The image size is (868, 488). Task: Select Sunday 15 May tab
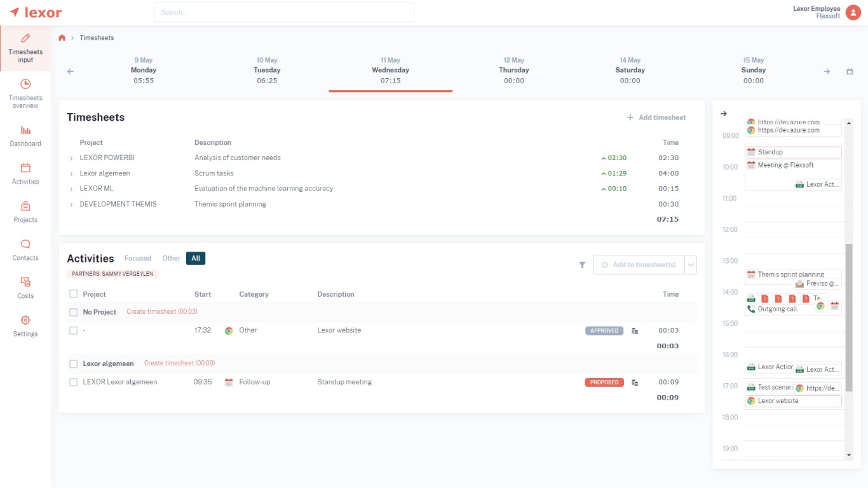coord(754,71)
